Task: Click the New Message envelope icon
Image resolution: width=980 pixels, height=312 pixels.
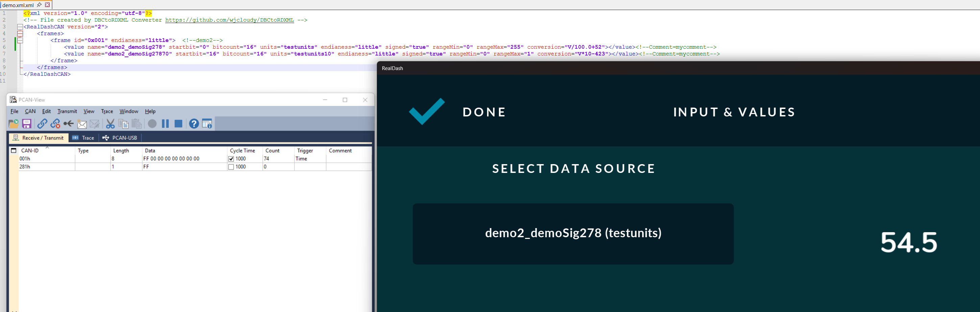Action: click(82, 124)
